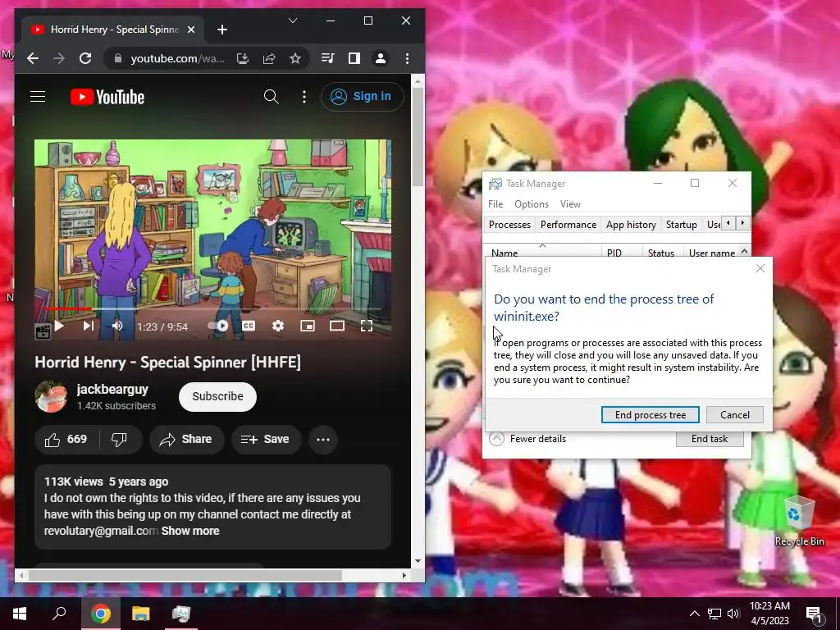Open jackbearguy channel avatar
This screenshot has width=840, height=630.
pyautogui.click(x=51, y=396)
